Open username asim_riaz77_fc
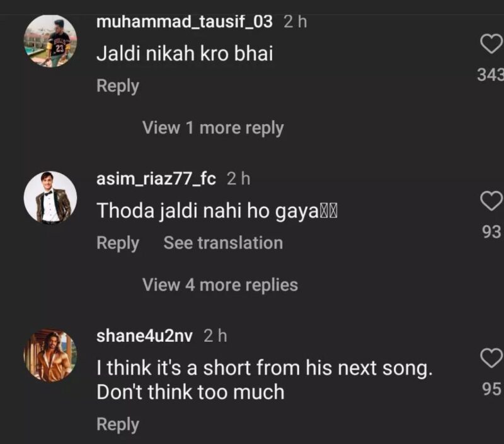Viewport: 504px width, 444px height. 156,179
